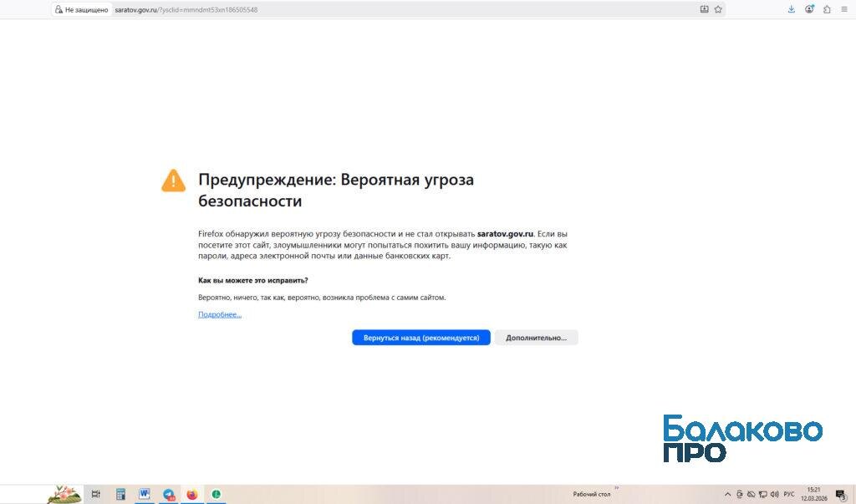
Task: Open the Firefox account icon
Action: tap(809, 9)
